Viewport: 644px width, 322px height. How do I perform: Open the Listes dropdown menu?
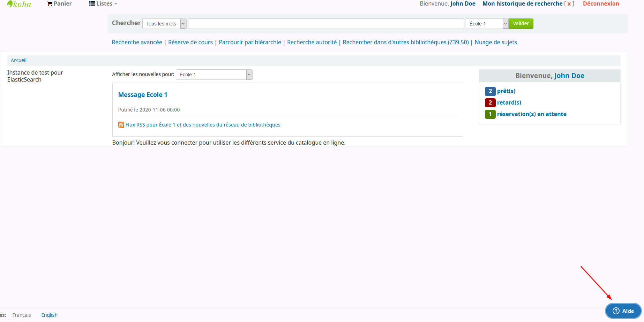[x=103, y=3]
